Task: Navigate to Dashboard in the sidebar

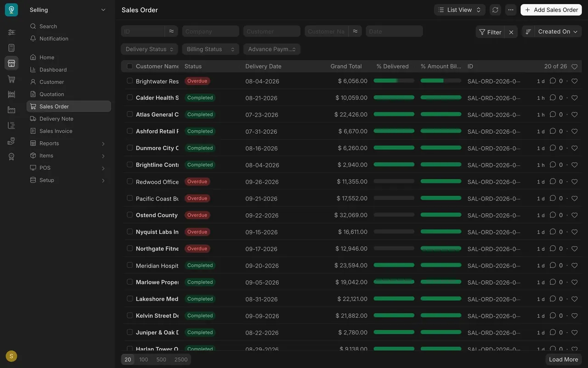Action: pyautogui.click(x=69, y=69)
